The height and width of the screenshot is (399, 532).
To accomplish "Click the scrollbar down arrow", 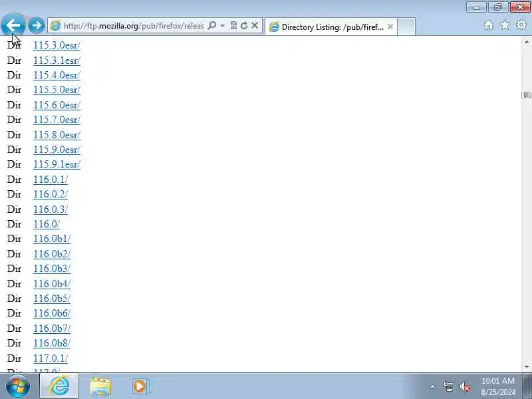I will coord(527,367).
